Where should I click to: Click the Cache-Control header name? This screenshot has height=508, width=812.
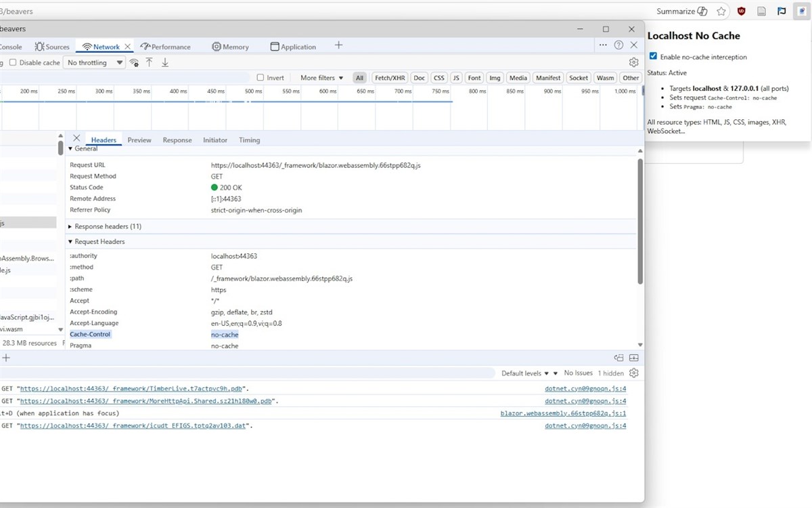click(x=90, y=335)
